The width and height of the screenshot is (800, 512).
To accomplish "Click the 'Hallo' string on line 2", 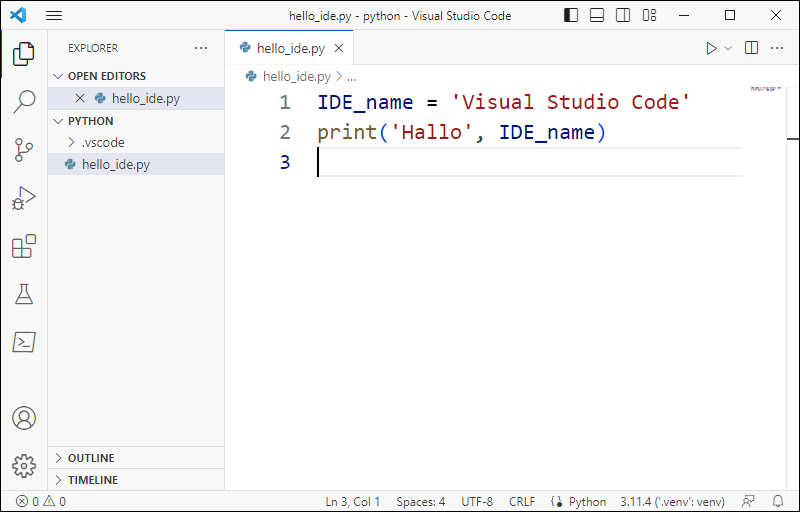I will pos(432,133).
